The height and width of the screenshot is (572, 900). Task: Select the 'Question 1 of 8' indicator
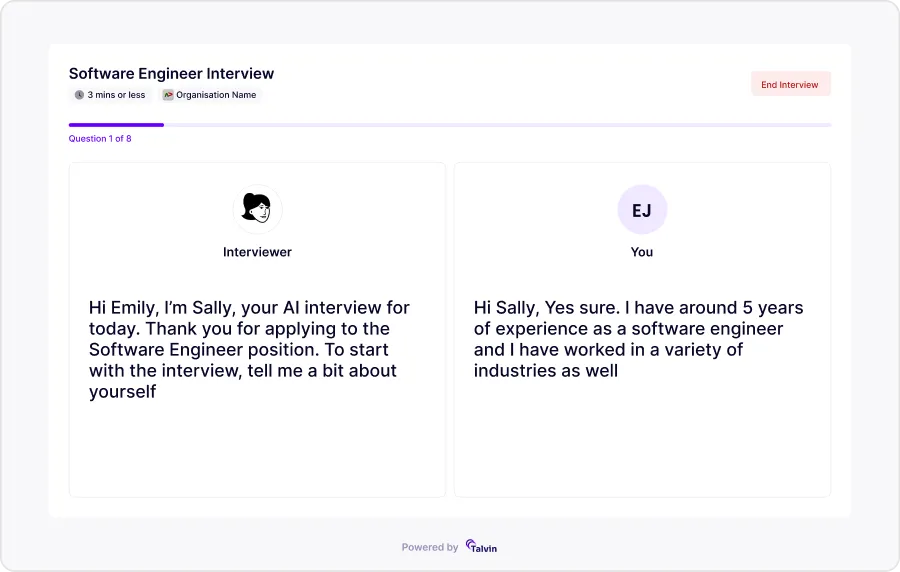click(100, 139)
